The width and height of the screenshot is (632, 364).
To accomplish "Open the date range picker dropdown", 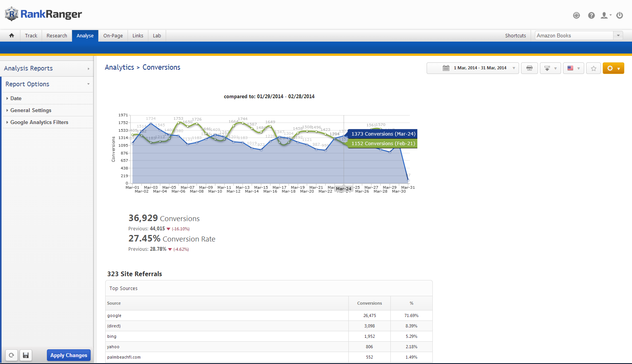I will pyautogui.click(x=473, y=68).
